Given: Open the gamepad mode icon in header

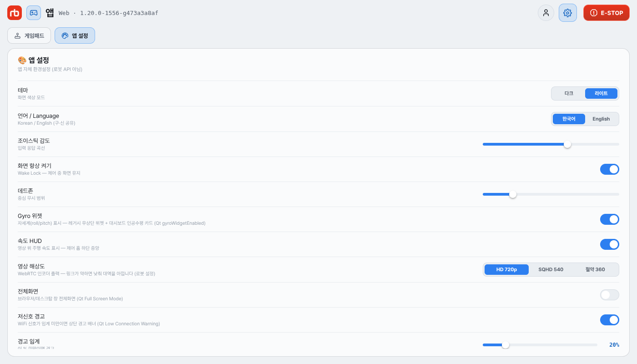Looking at the screenshot, I should [x=34, y=13].
